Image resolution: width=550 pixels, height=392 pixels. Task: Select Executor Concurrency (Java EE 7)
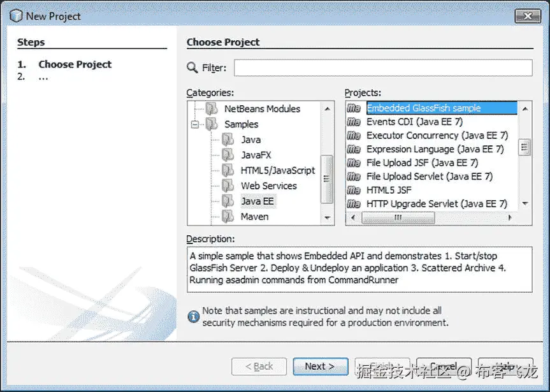[x=437, y=136]
